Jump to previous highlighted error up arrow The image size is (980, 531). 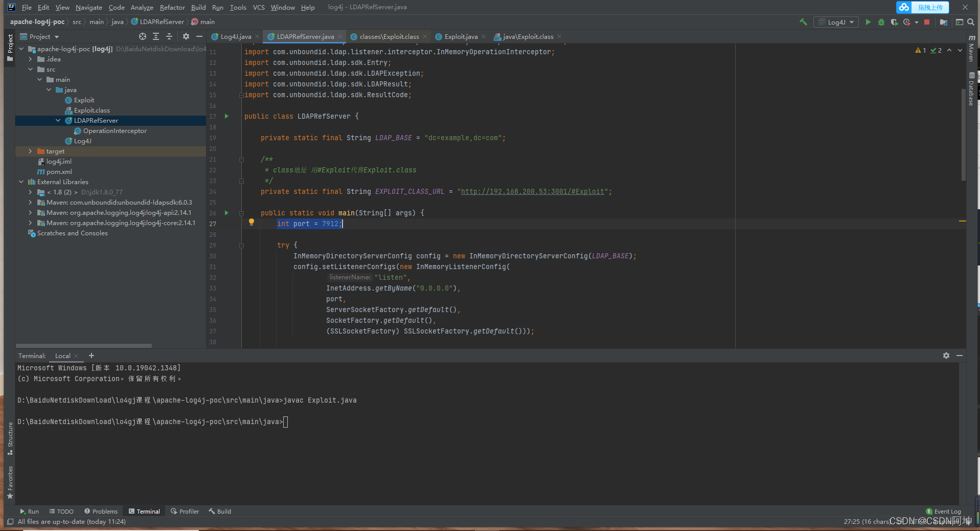949,50
